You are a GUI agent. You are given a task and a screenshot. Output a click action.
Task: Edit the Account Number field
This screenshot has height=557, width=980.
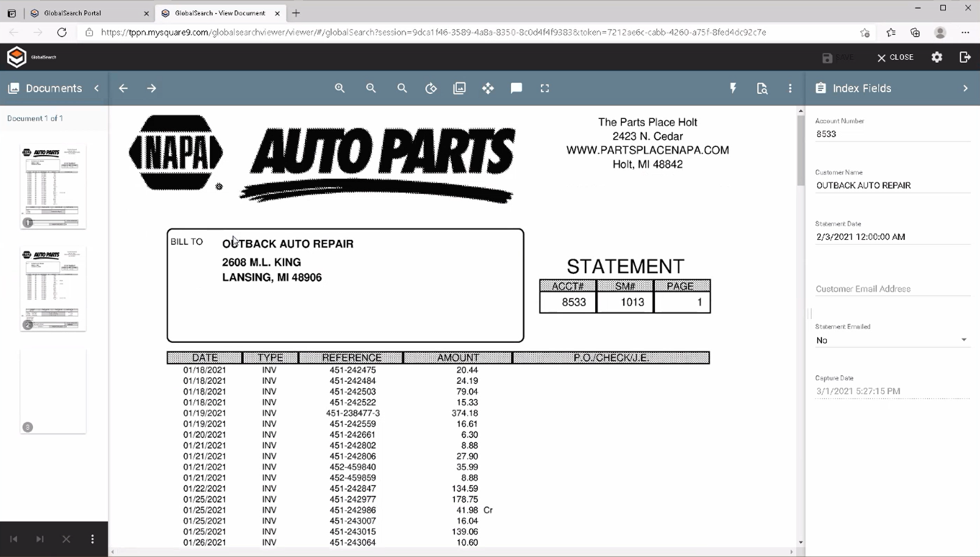coord(892,134)
